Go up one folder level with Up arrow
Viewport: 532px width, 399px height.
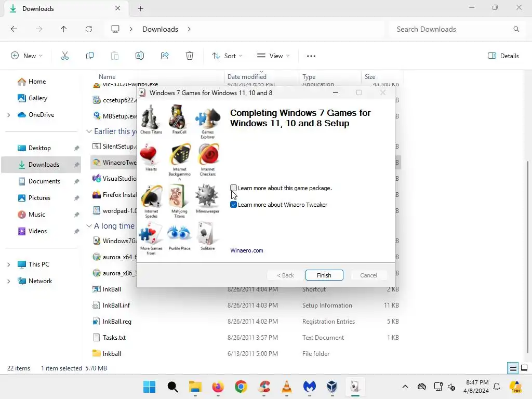(64, 29)
